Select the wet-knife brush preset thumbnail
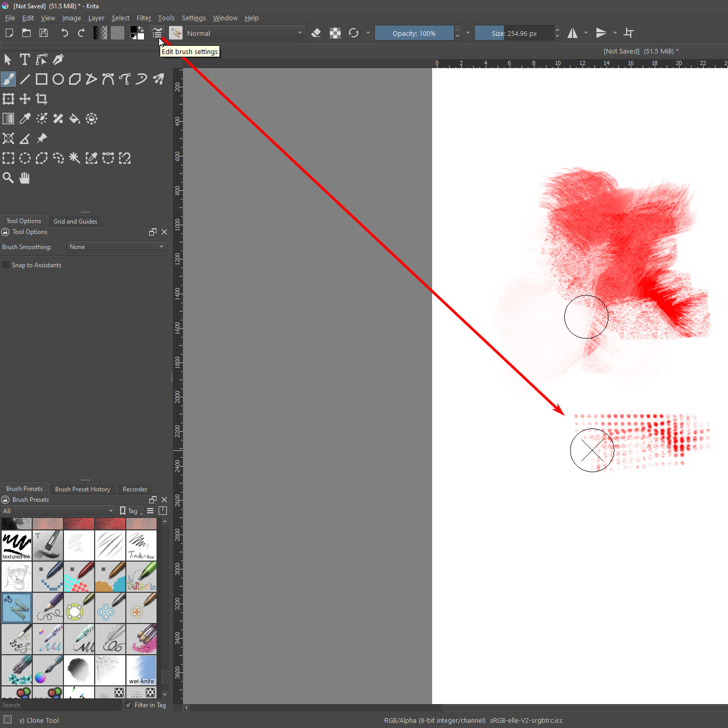The width and height of the screenshot is (728, 728). (x=141, y=670)
